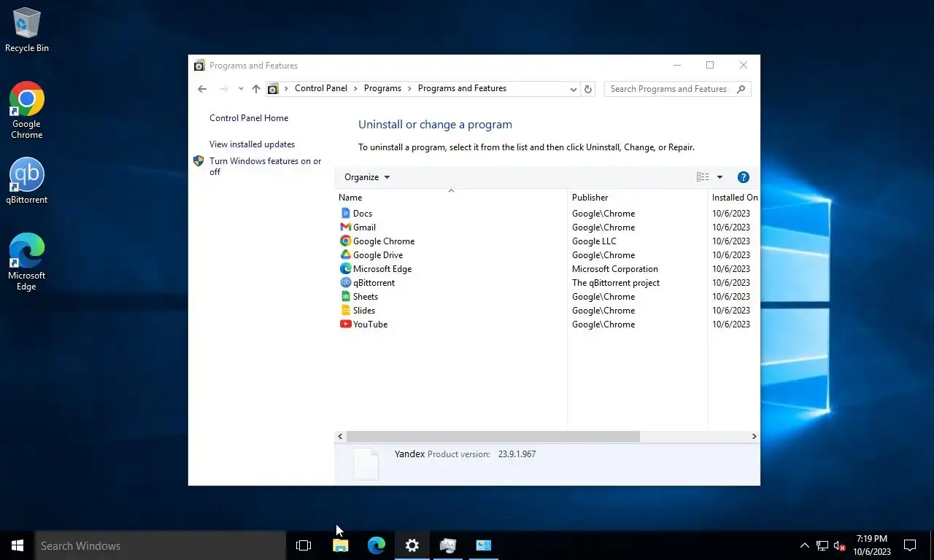Select the Google Chrome program name

point(384,241)
